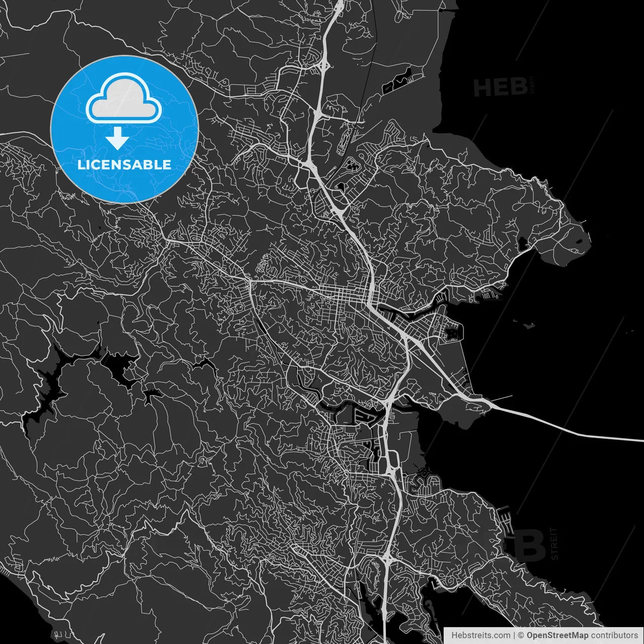
Task: Select the STREIT text beside top-right HEB mark
Action: point(532,87)
